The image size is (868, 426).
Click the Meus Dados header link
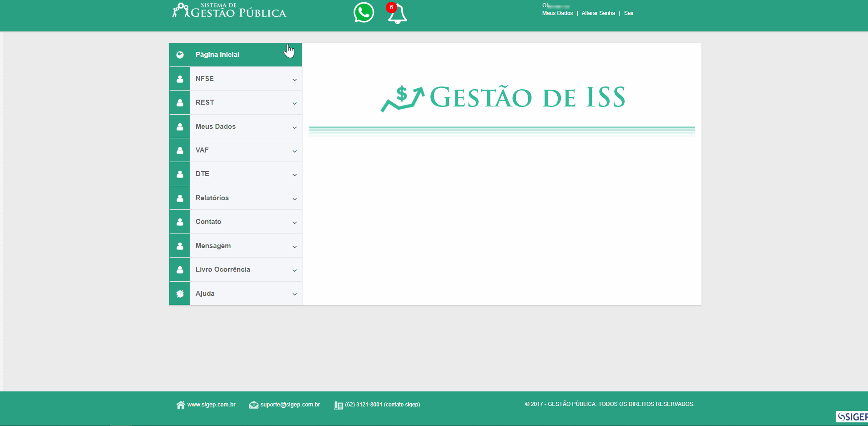pos(557,13)
